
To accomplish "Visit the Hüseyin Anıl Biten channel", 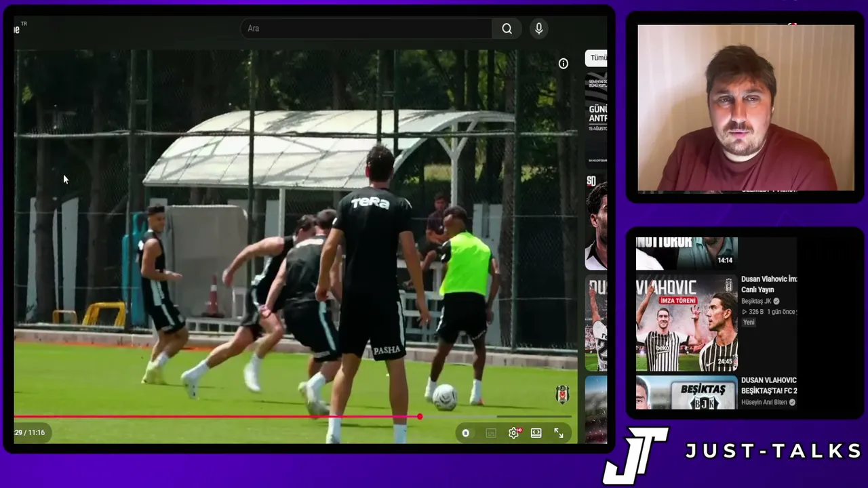I will tap(764, 403).
